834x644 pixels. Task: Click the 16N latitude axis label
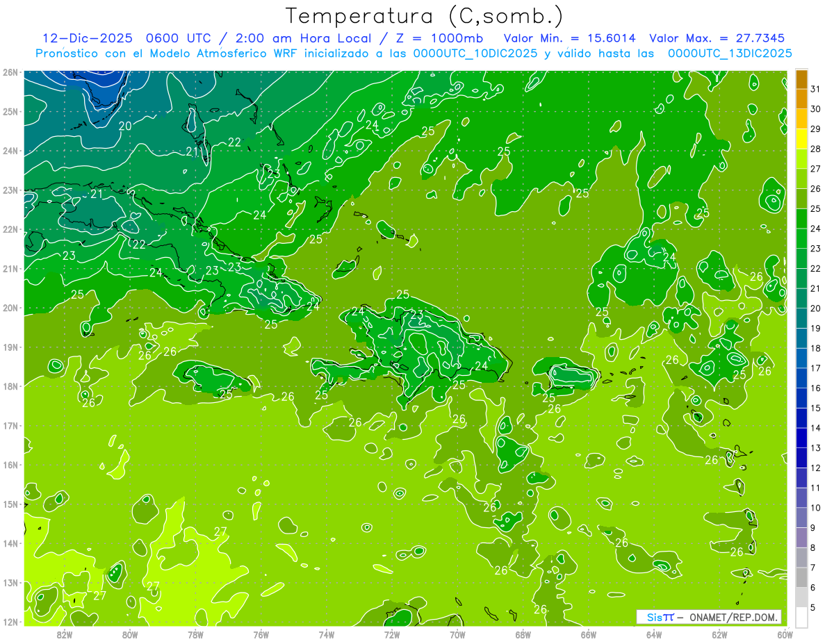point(10,465)
